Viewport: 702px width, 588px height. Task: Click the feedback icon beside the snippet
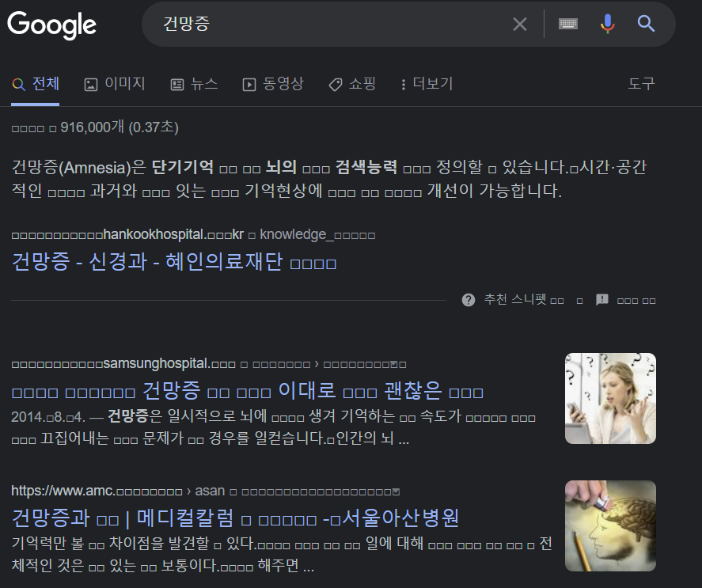(602, 300)
